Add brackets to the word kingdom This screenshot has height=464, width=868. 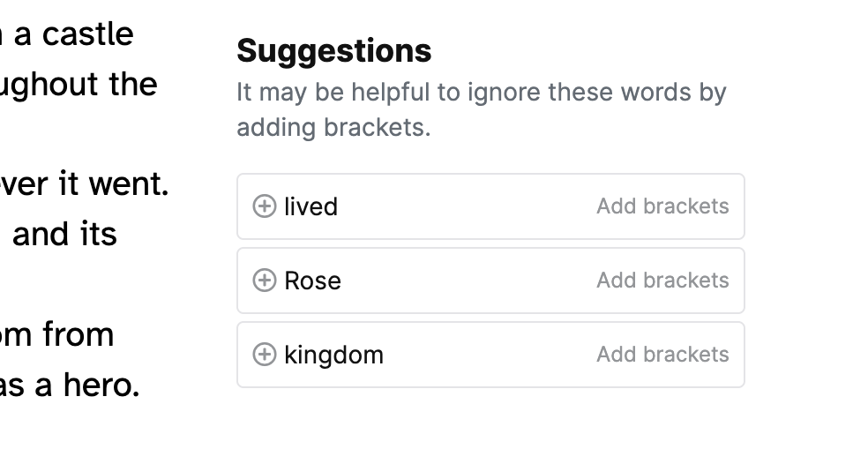tap(662, 355)
